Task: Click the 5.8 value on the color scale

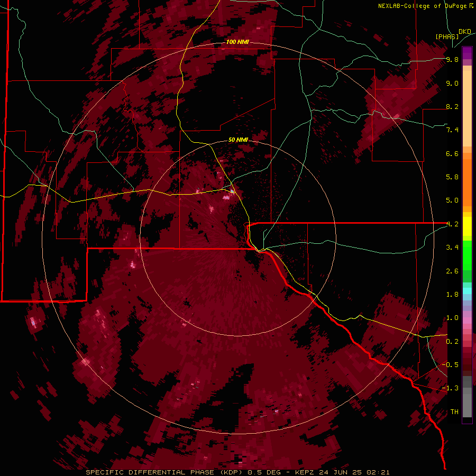Action: [452, 177]
